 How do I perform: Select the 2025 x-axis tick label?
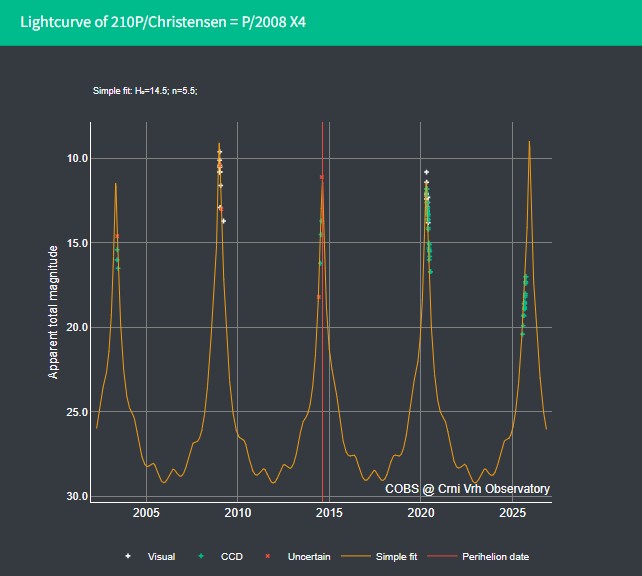pyautogui.click(x=513, y=513)
